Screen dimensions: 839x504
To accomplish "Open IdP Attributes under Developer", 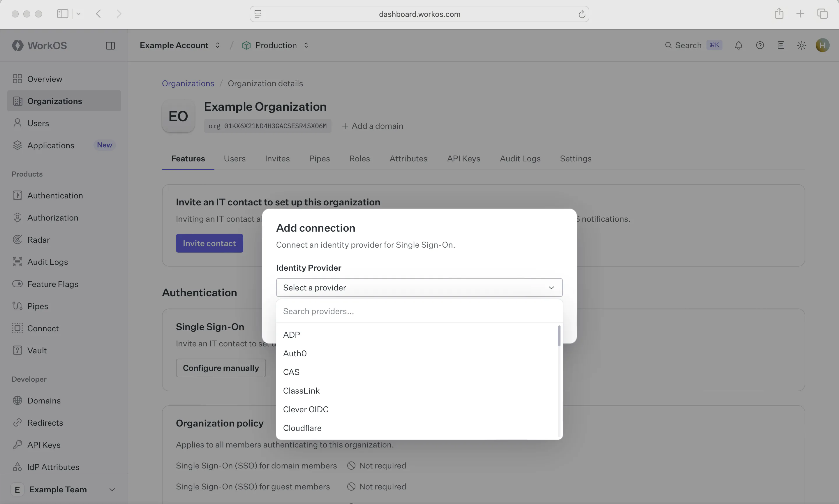I will [x=64, y=467].
